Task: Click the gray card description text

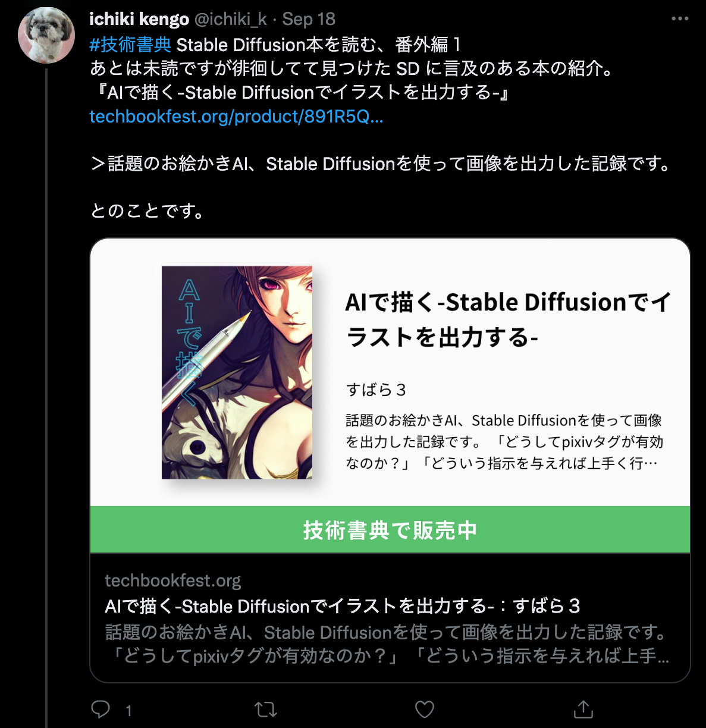Action: pyautogui.click(x=388, y=644)
